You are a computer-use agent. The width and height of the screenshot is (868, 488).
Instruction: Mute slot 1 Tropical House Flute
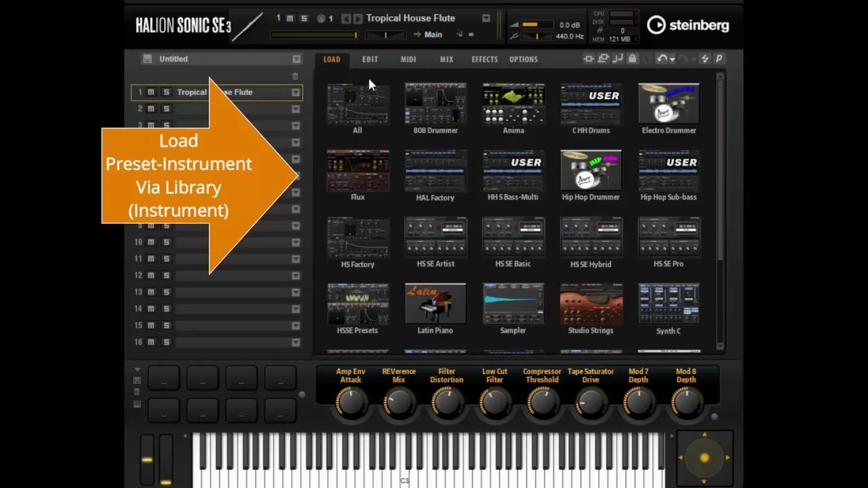click(x=151, y=92)
